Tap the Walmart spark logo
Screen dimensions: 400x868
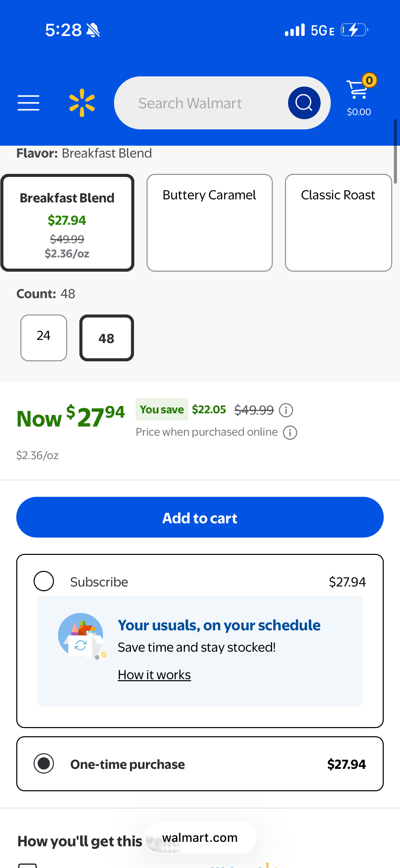[x=82, y=103]
